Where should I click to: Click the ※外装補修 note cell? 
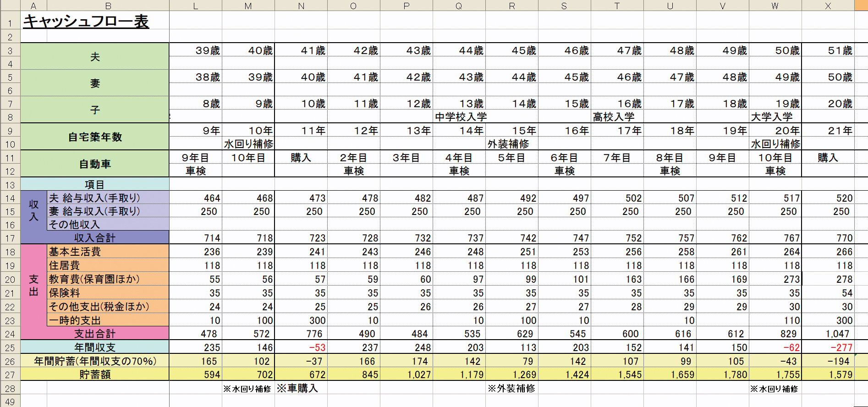tap(511, 388)
